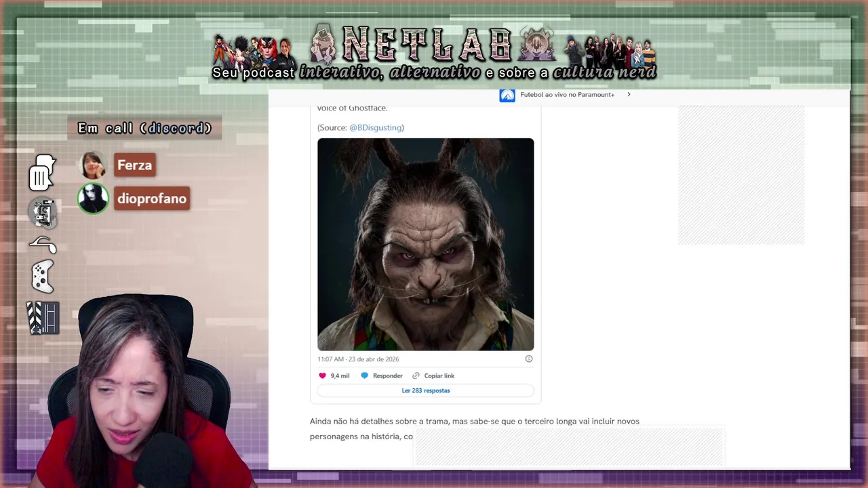Click the clapperboard film icon

(x=43, y=318)
